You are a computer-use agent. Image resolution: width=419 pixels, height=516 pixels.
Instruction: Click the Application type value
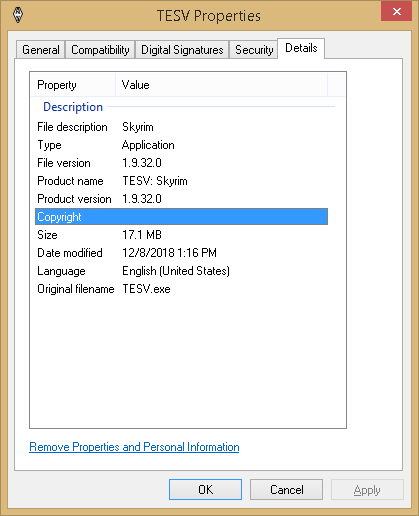pos(148,145)
